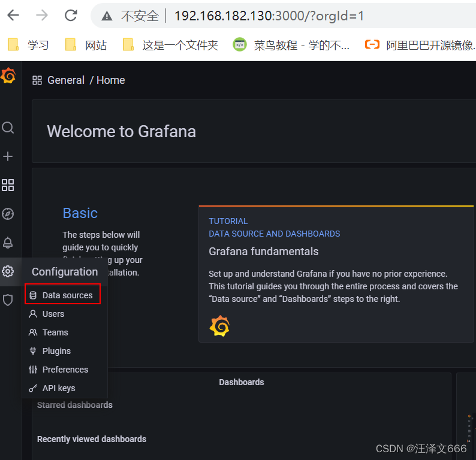Image resolution: width=476 pixels, height=460 pixels.
Task: Click Home in the breadcrumb
Action: coord(111,80)
